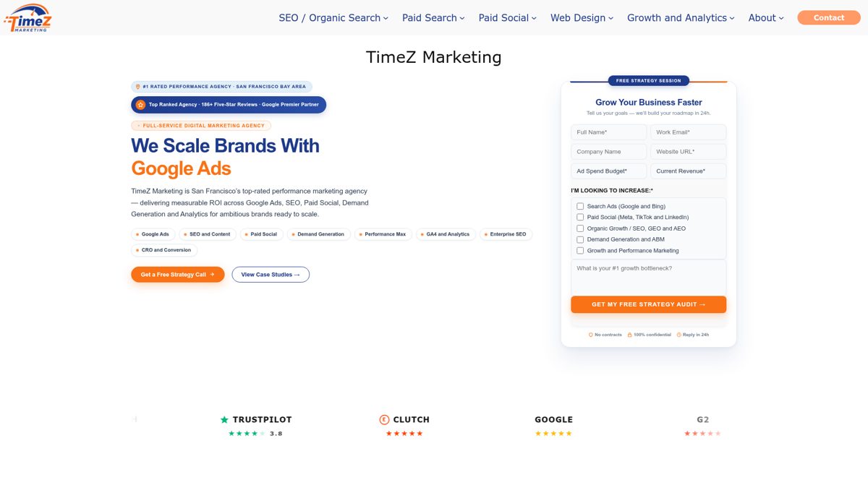The height and width of the screenshot is (488, 868).
Task: Click the Company Name field
Action: [x=609, y=152]
